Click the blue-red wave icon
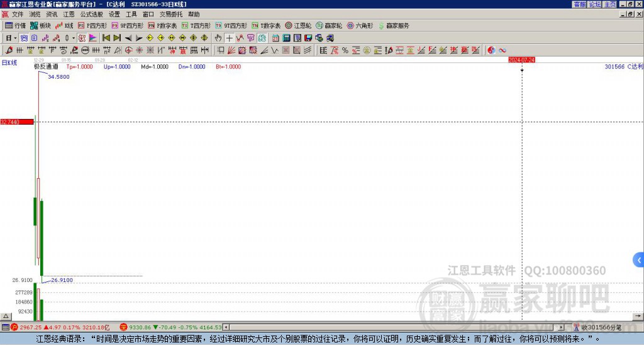Image resolution: width=644 pixels, height=345 pixels. 502,50
